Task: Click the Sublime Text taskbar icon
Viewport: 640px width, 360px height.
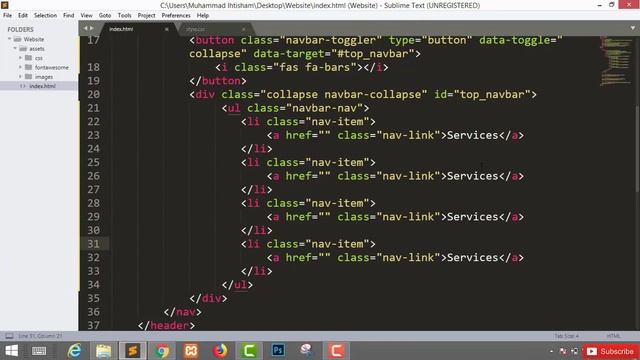Action: [133, 351]
